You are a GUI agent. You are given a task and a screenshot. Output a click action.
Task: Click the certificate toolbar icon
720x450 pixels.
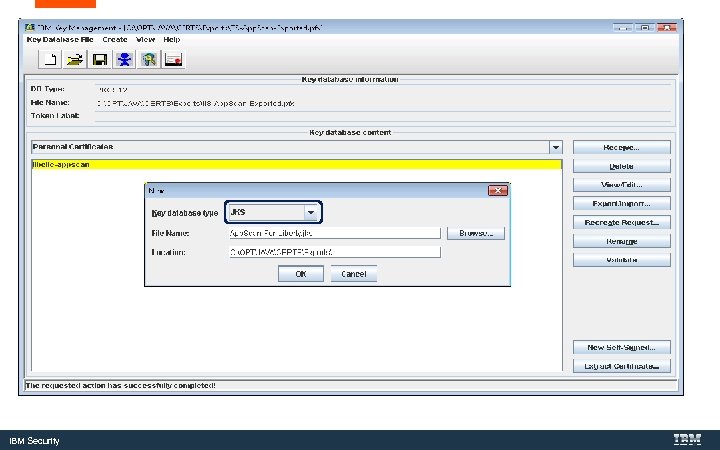173,59
